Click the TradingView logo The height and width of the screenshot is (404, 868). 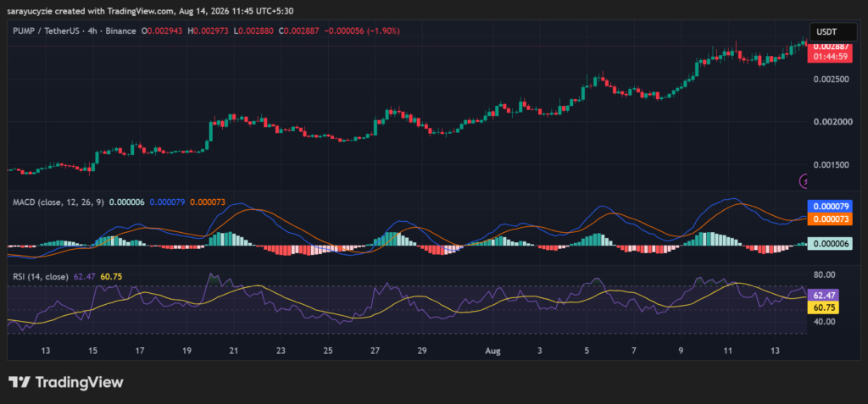(65, 382)
